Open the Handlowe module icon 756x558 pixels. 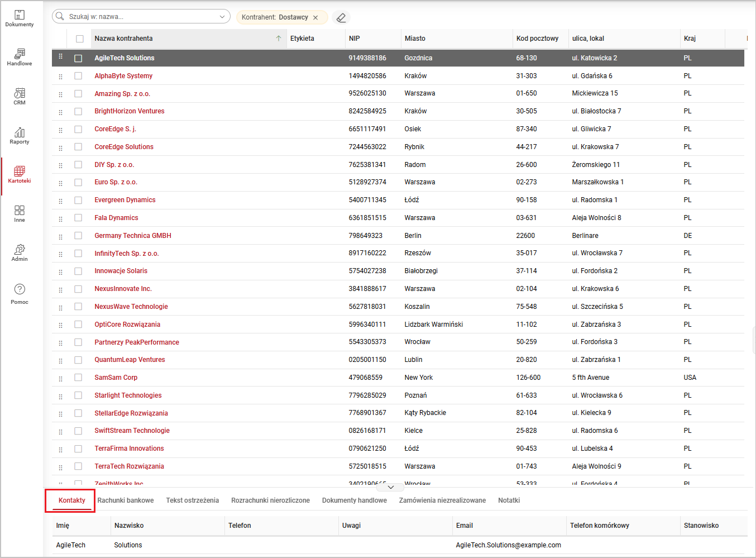20,57
